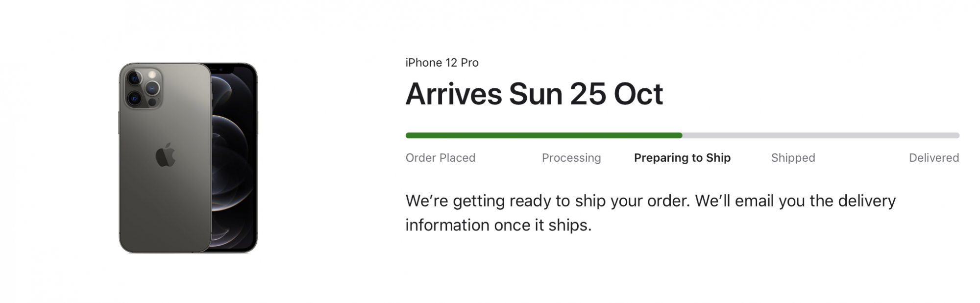The height and width of the screenshot is (303, 980).
Task: Click 'information once it ships' text line
Action: 498,225
